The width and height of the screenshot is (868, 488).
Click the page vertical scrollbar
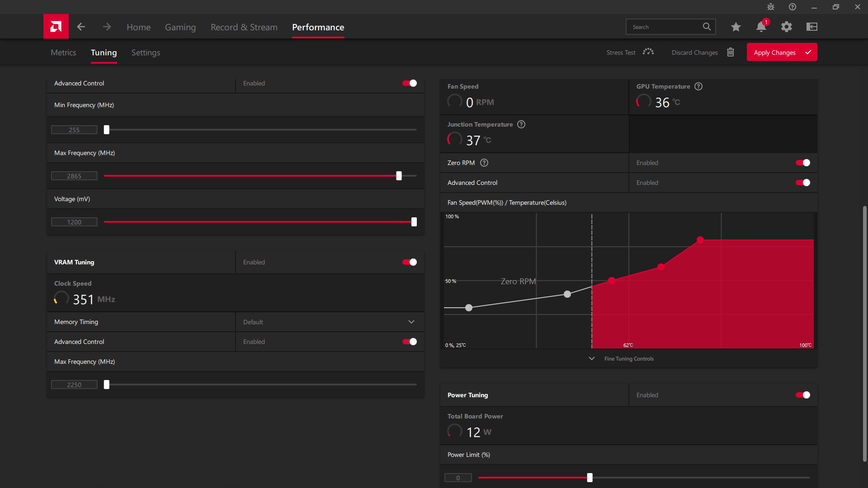pos(864,333)
